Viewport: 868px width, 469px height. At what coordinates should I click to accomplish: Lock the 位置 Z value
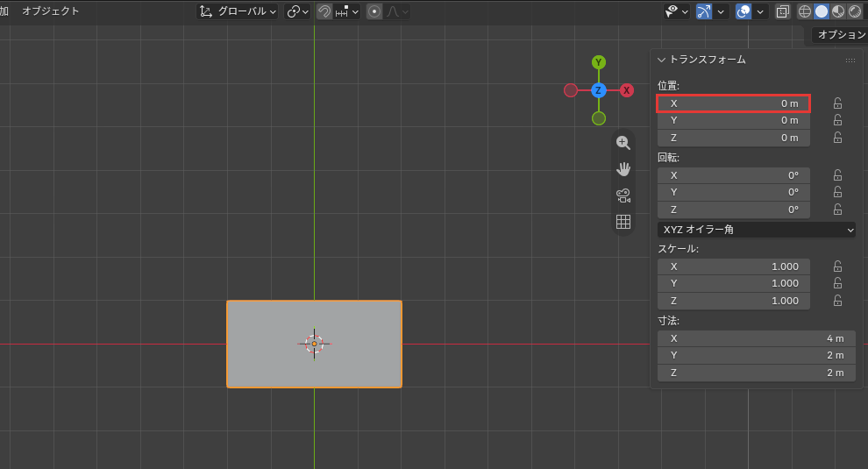837,138
